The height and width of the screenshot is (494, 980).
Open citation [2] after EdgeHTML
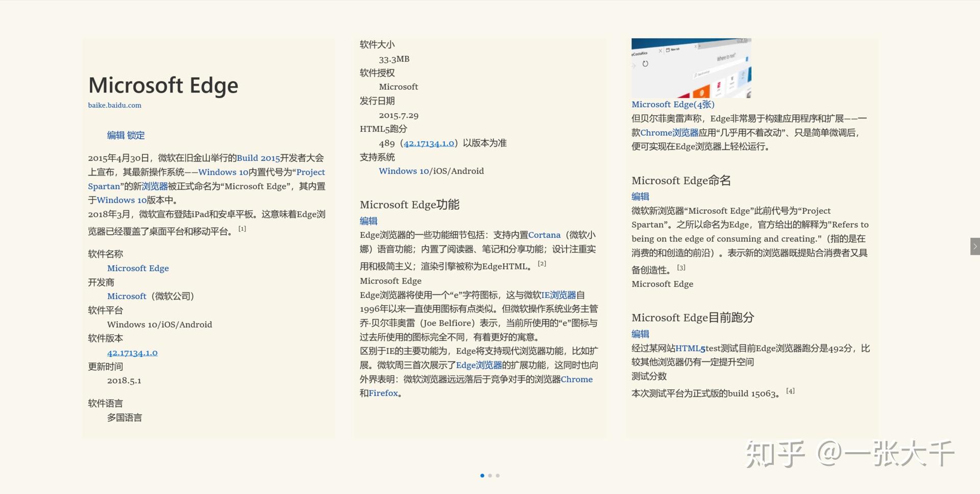click(542, 263)
